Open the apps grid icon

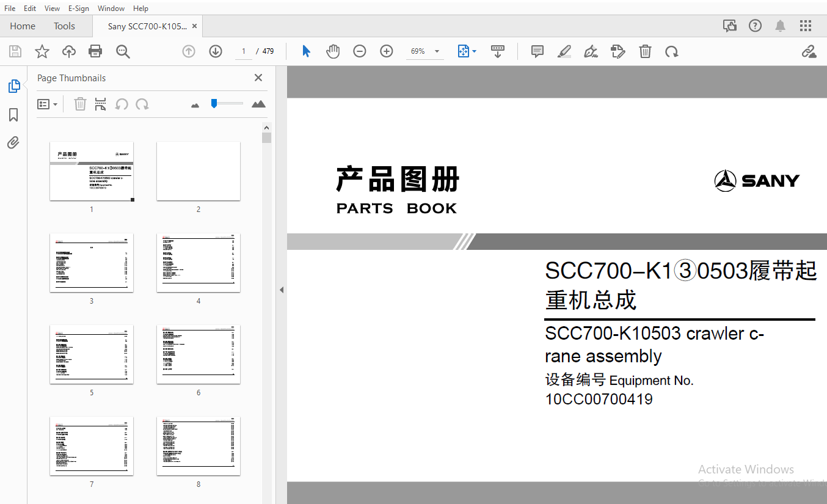[806, 26]
